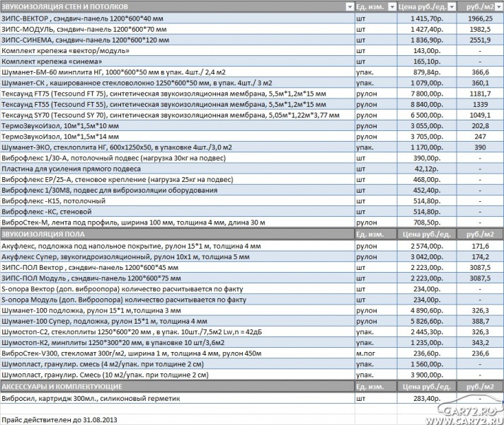Select price cell 42,12р.
Viewport: 504px width, 425px height.
click(427, 169)
